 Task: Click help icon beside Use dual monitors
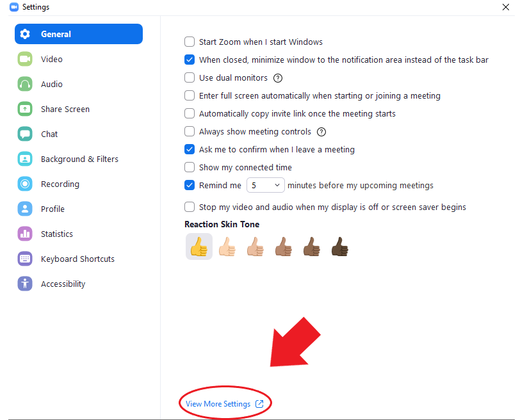(278, 78)
